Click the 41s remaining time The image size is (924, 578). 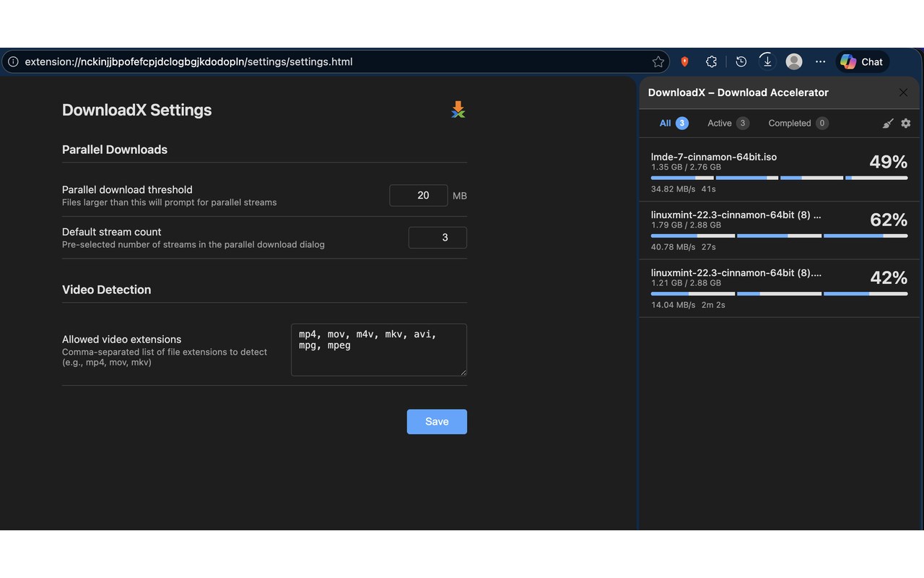[708, 189]
